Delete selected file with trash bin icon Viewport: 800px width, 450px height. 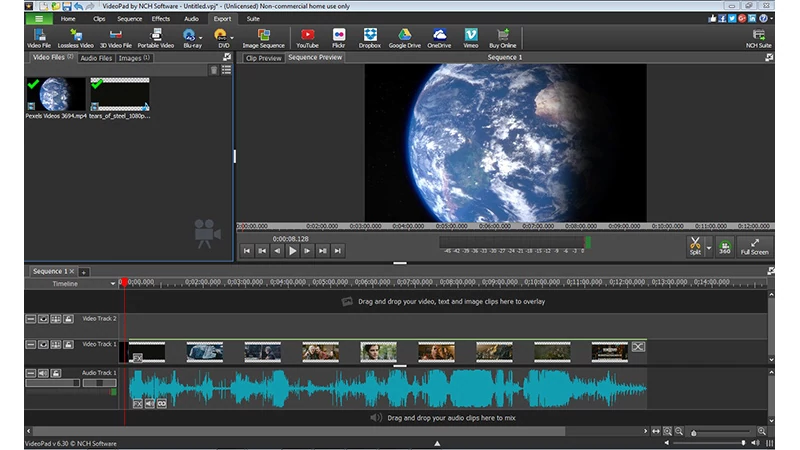(x=214, y=70)
